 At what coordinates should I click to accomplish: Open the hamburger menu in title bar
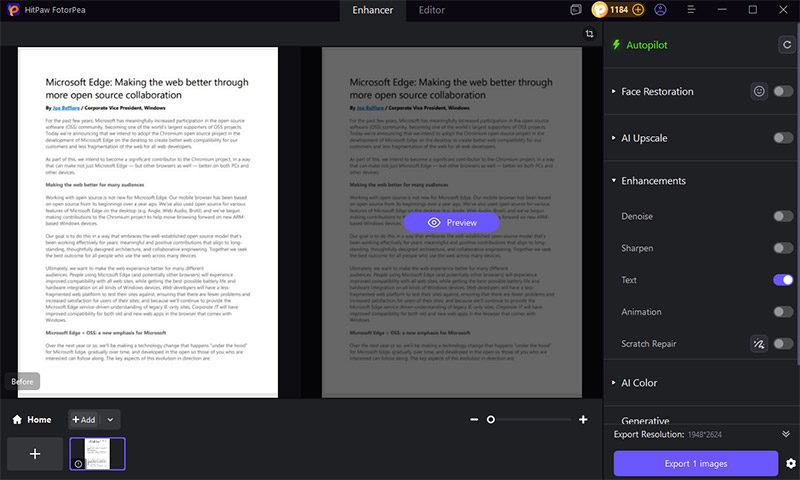691,10
